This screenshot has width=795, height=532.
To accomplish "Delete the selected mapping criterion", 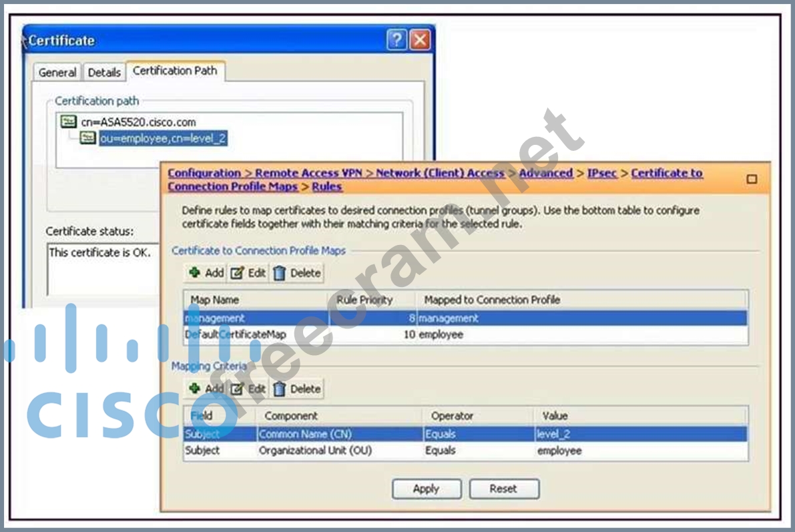I will click(297, 388).
